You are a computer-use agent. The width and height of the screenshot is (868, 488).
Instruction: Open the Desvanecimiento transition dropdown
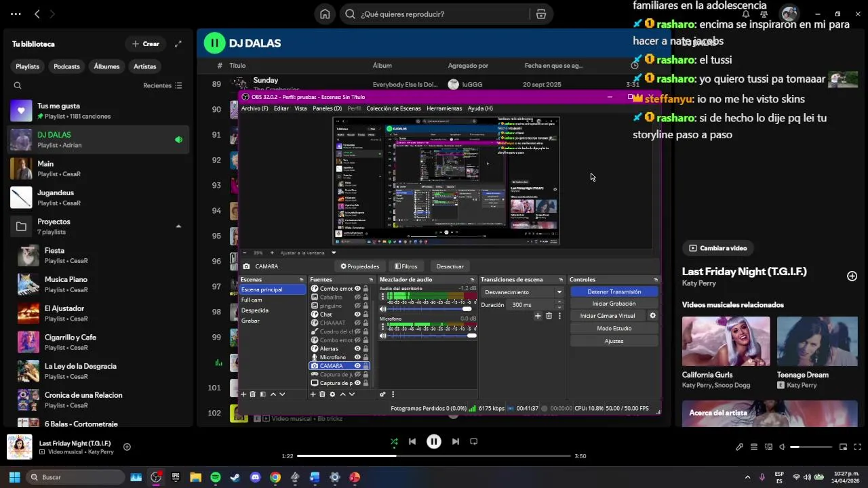point(523,292)
